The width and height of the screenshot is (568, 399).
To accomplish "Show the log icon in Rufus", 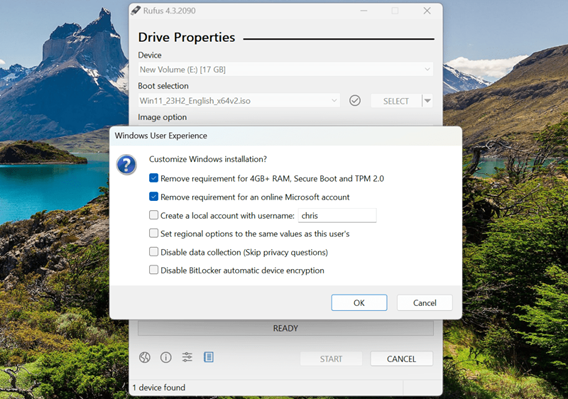I will click(x=209, y=357).
